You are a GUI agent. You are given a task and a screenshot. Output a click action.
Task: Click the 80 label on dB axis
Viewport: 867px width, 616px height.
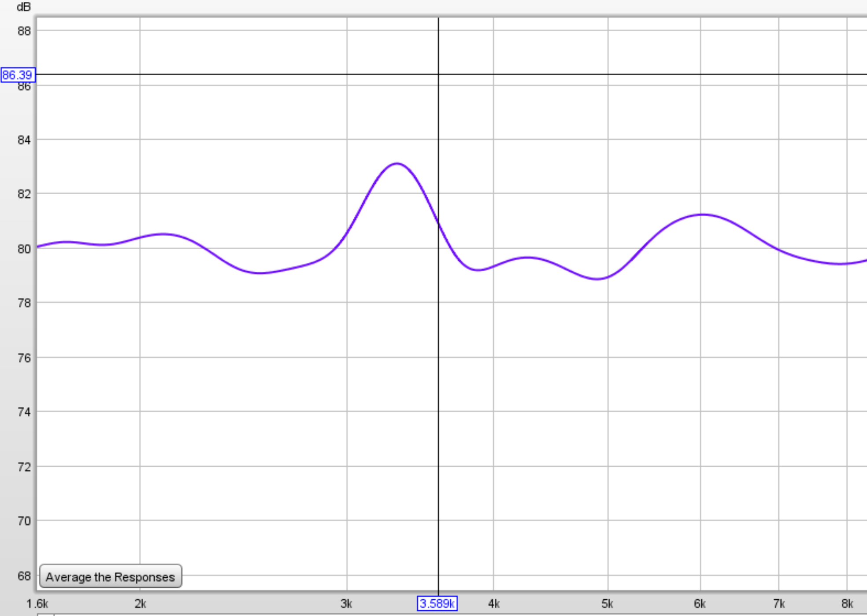coord(24,249)
